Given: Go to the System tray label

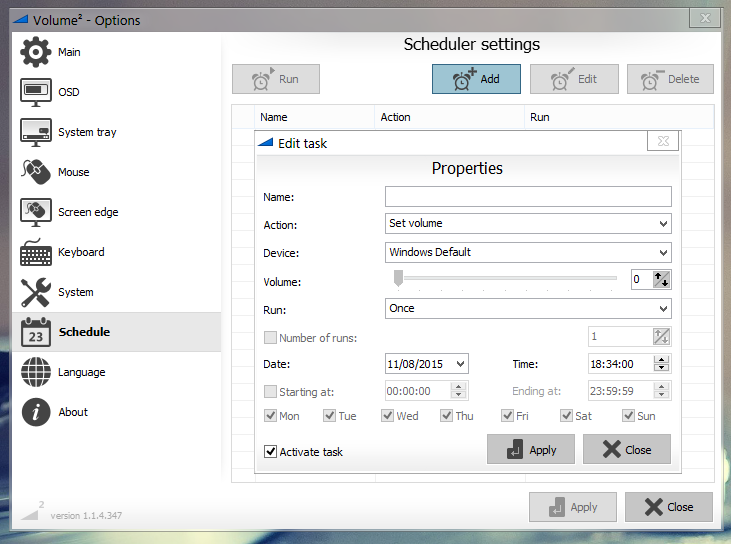Looking at the screenshot, I should tap(87, 132).
